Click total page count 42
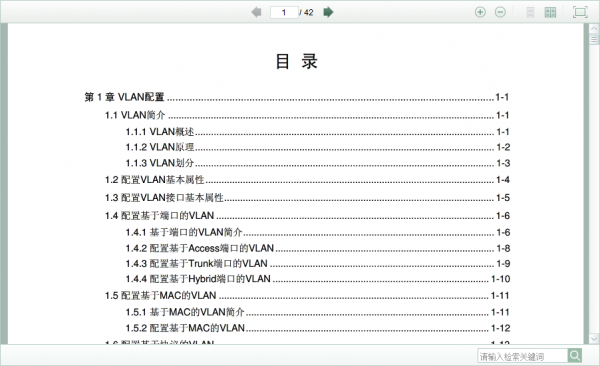Viewport: 600px width, 366px height. click(309, 13)
